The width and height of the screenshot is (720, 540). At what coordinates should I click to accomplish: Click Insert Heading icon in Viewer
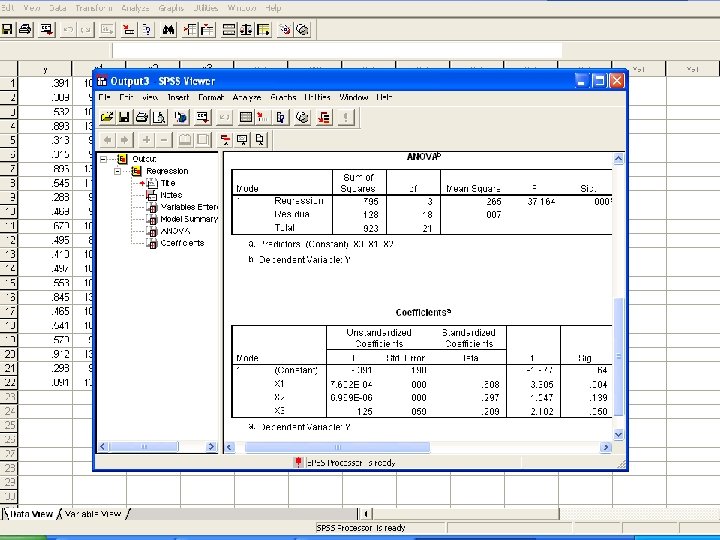(225, 140)
